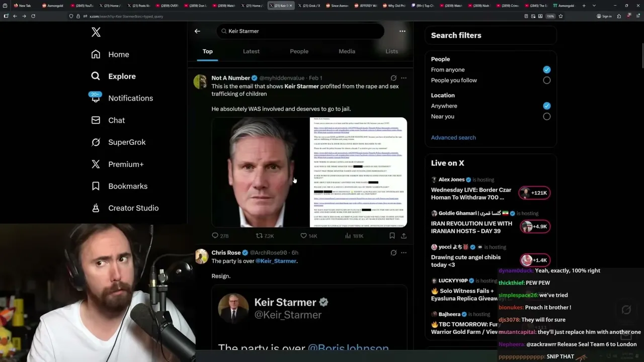The image size is (644, 362).
Task: Open the Keir Starmer portrait photo
Action: 260,172
